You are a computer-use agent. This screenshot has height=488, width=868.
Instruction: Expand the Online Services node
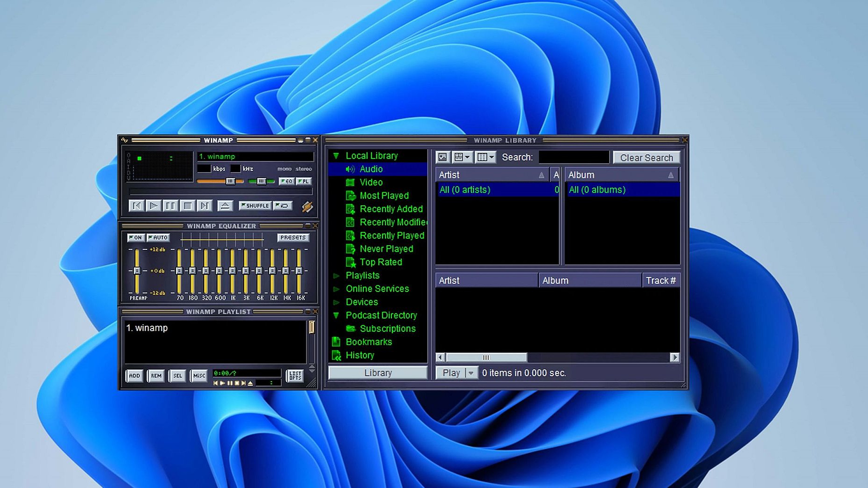tap(336, 289)
